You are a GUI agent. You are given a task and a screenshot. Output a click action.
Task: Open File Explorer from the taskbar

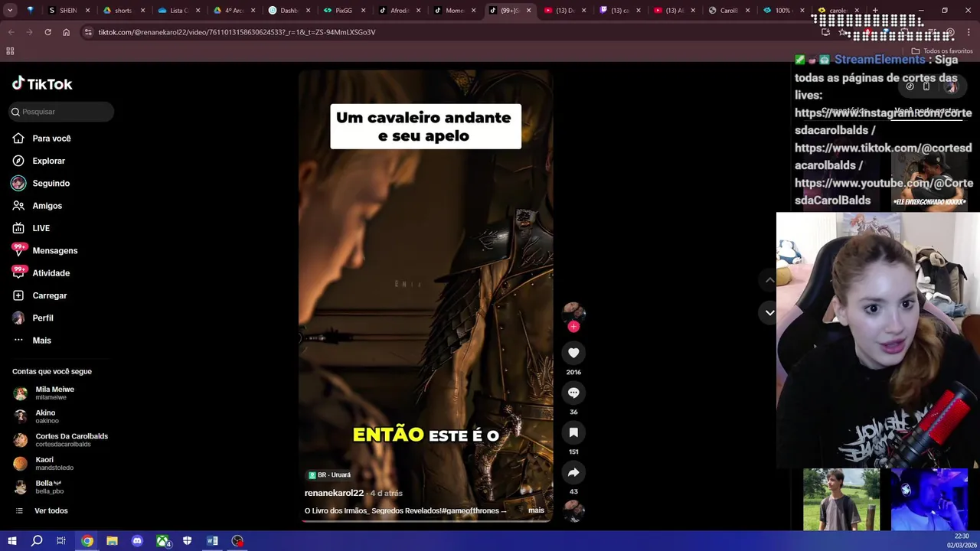[112, 541]
